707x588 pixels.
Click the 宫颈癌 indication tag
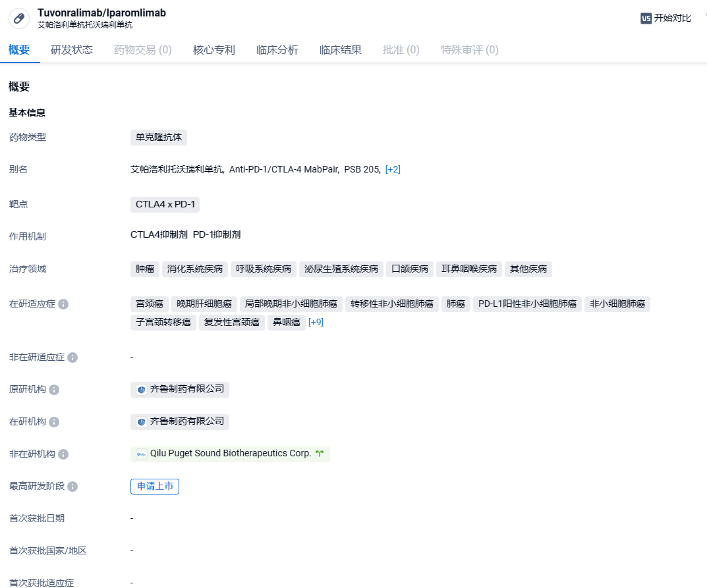(150, 304)
